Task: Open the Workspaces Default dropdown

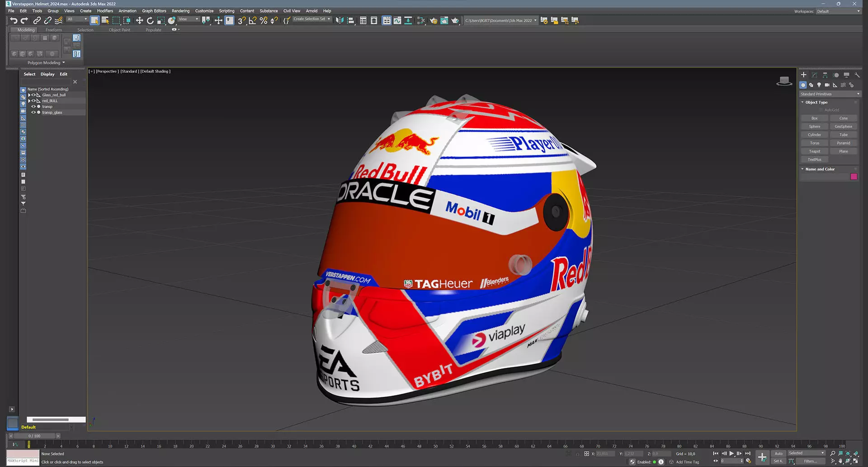Action: click(838, 11)
